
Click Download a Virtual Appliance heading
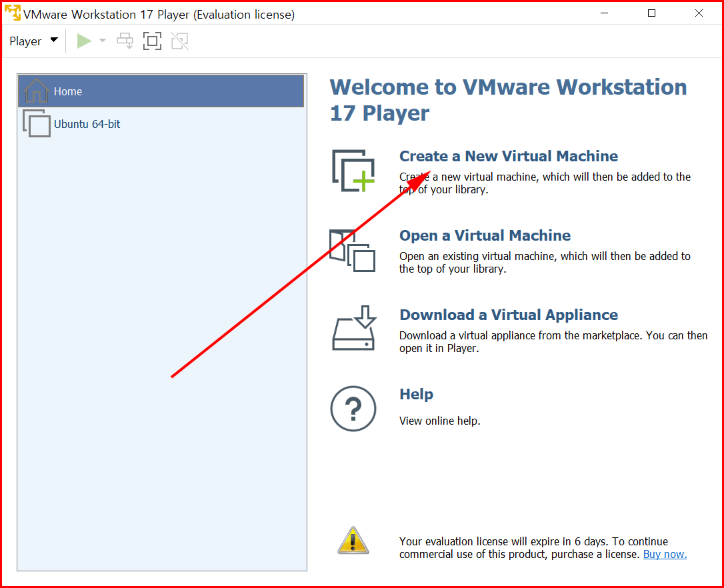(x=509, y=315)
